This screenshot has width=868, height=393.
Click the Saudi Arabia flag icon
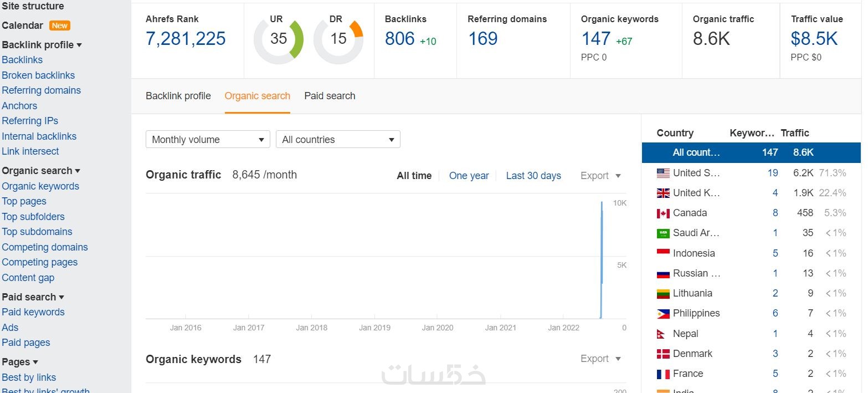pyautogui.click(x=663, y=233)
